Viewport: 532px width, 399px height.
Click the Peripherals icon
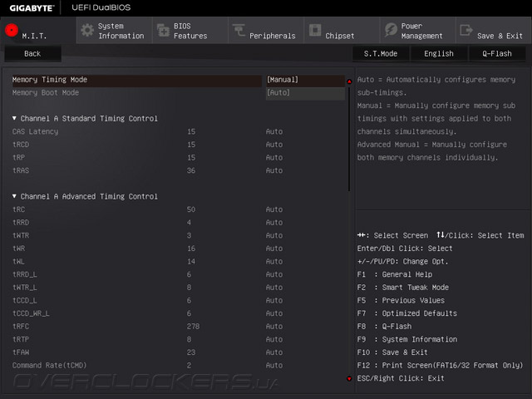point(239,31)
